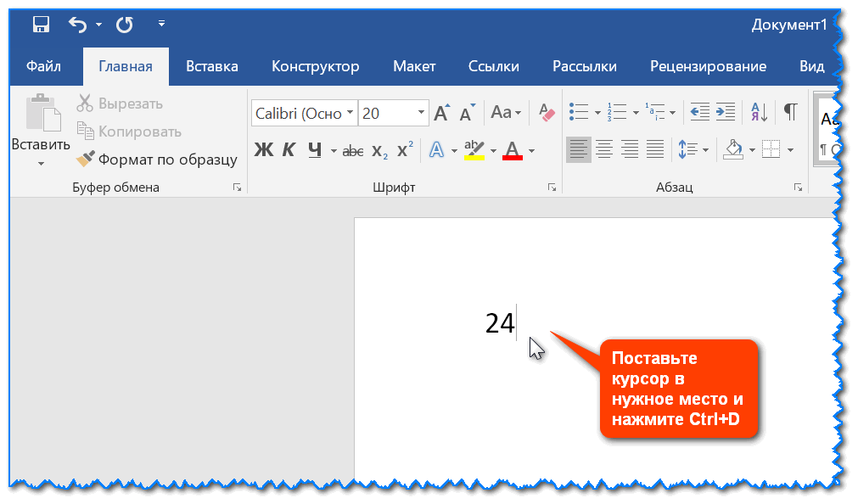Open the font size dropdown showing 20
858x504 pixels.
pos(421,113)
